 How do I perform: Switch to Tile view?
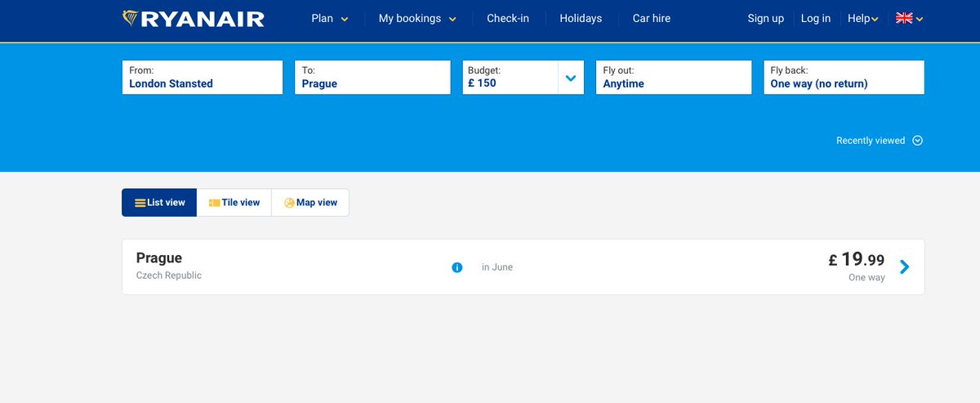234,203
